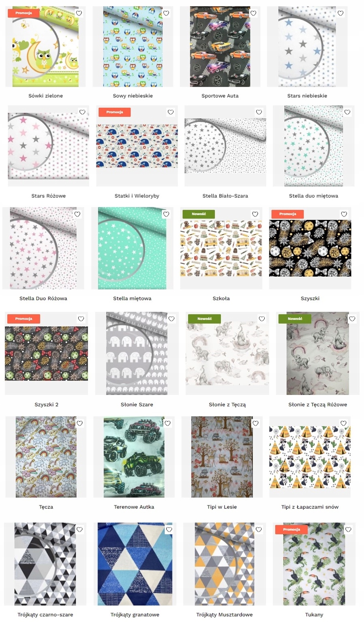
Task: Open Stella Biało-Szara fabric image
Action: [x=225, y=146]
